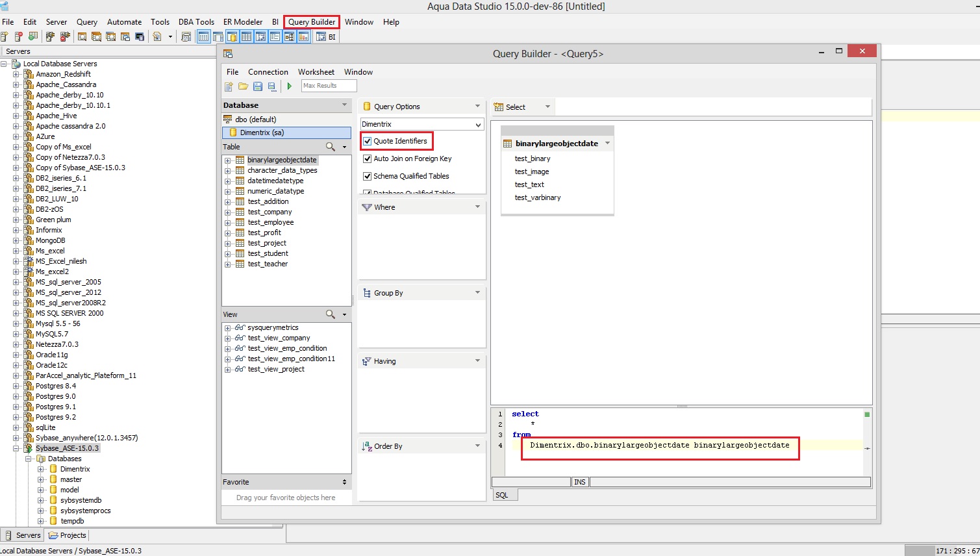Click the search magnifier in the Table header
Screen dimensions: 980x556
331,147
